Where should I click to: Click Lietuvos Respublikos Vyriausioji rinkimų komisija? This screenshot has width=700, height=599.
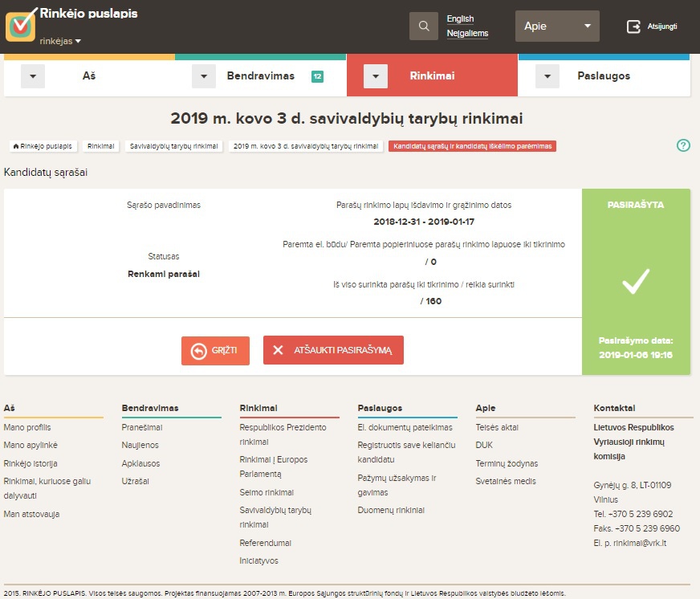[633, 442]
